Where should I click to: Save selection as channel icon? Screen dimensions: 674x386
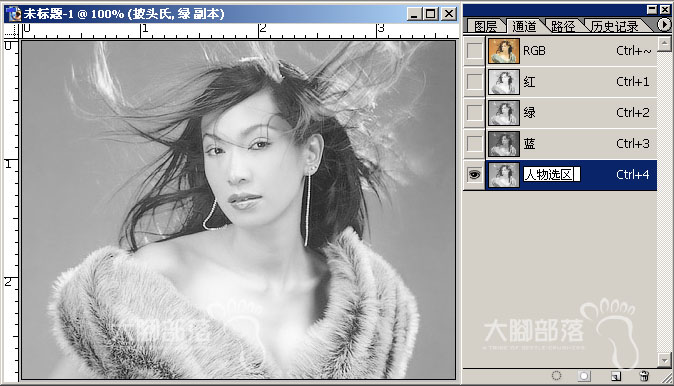tap(584, 376)
